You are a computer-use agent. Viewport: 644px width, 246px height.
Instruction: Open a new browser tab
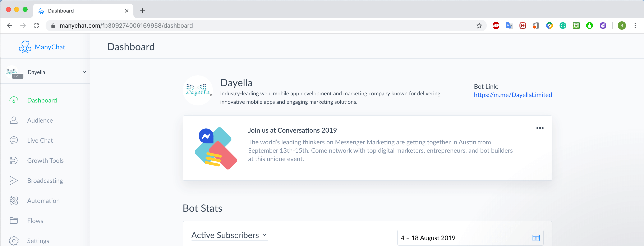[x=143, y=11]
